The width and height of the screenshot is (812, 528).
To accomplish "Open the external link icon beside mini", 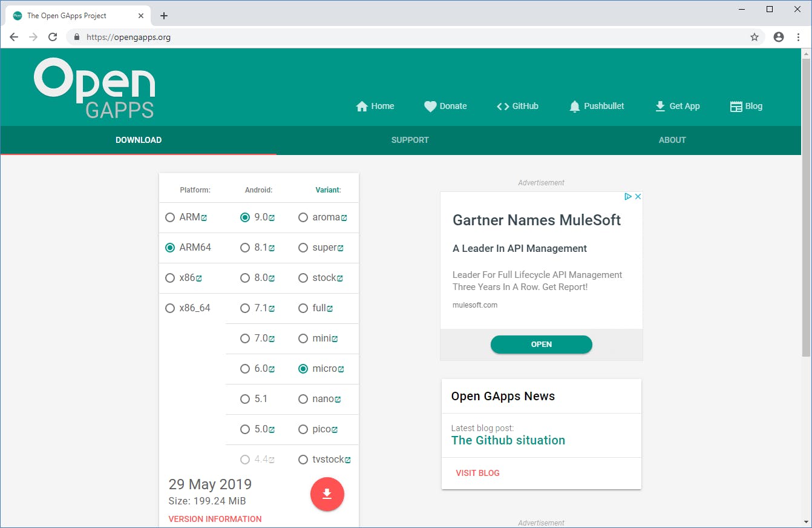I will 335,339.
